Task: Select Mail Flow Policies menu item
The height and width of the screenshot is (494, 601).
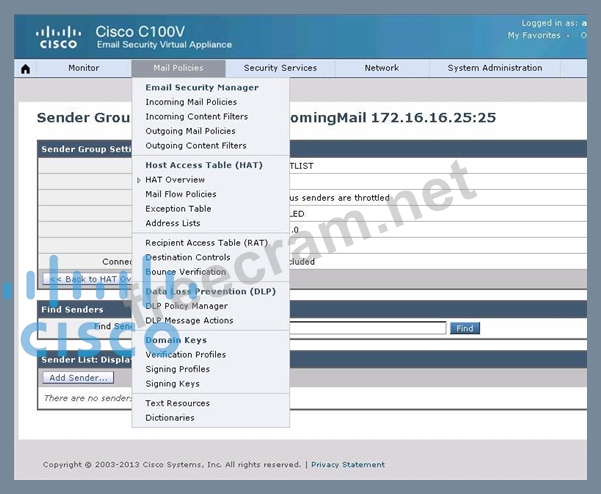Action: click(x=180, y=195)
